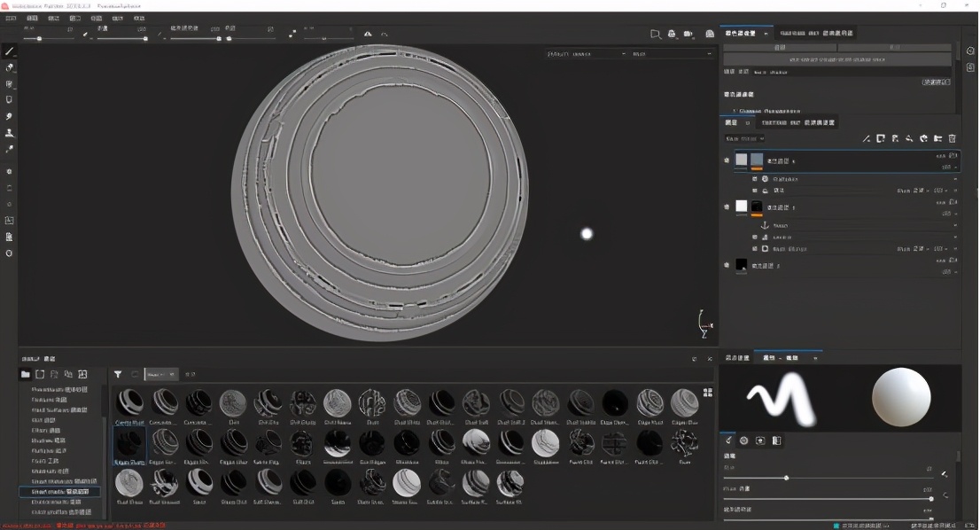Screen dimensions: 980x530
Task: Open the filter funnel in the assets panel
Action: pyautogui.click(x=118, y=374)
